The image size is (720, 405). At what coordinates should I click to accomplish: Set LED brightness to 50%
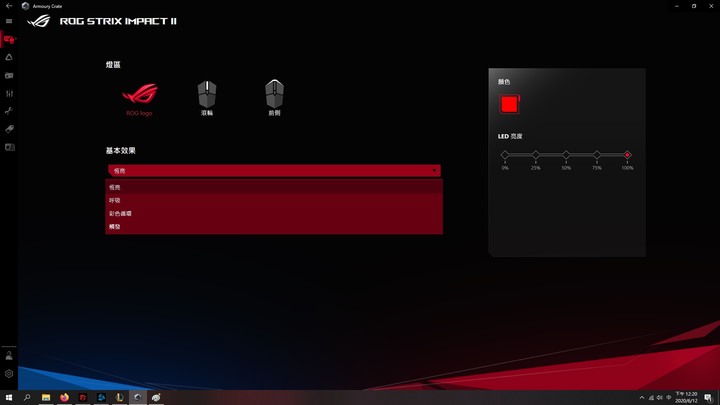[566, 155]
